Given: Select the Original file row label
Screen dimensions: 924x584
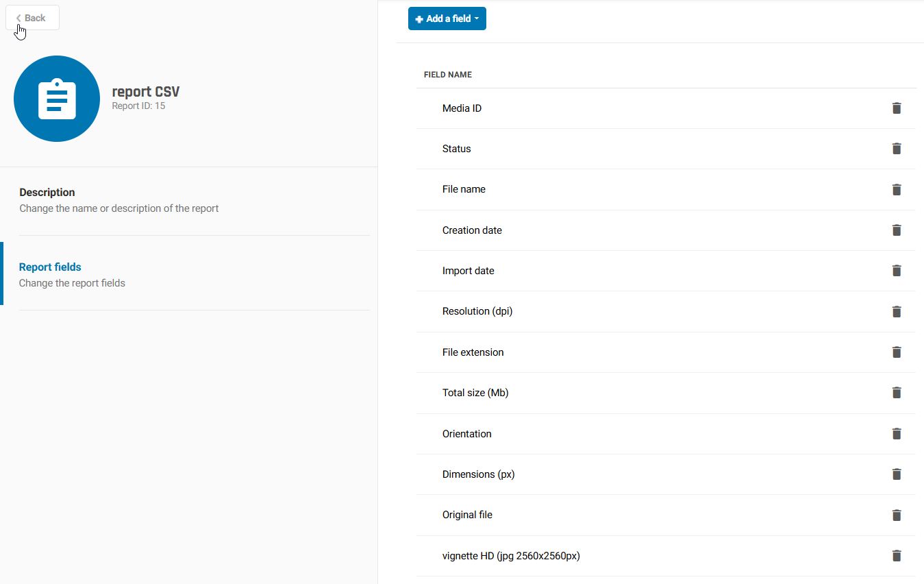Looking at the screenshot, I should 467,515.
